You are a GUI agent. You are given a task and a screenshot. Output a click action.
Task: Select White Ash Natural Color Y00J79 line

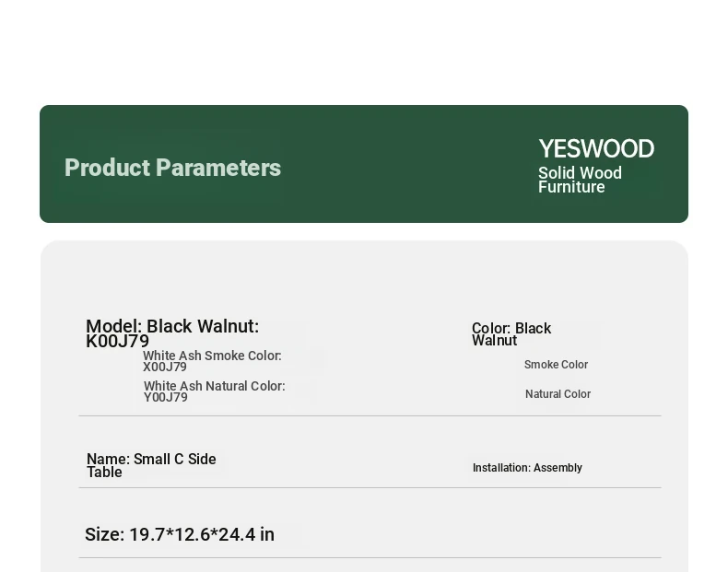[x=214, y=391]
